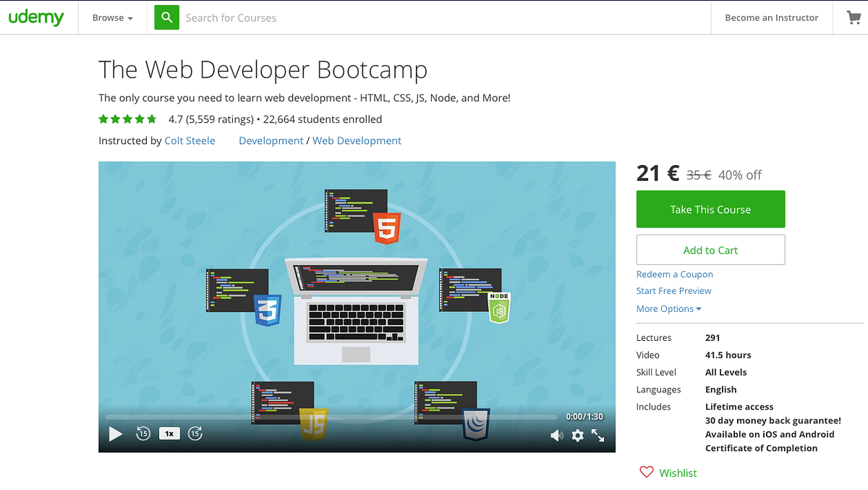Click the Lifetime access text
This screenshot has width=868, height=490.
tap(739, 407)
